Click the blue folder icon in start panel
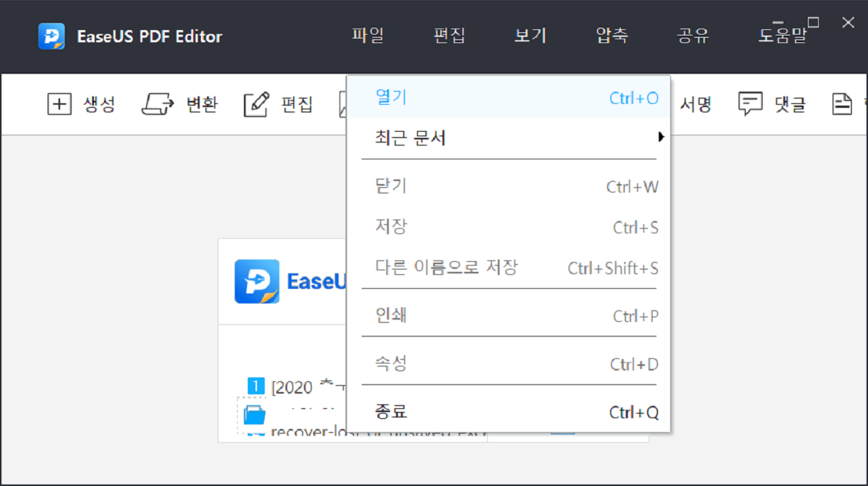 click(255, 416)
